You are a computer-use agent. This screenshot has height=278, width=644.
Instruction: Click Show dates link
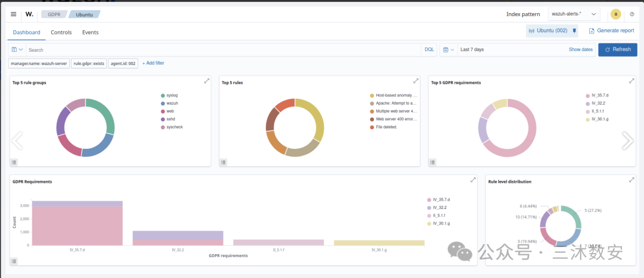point(581,49)
